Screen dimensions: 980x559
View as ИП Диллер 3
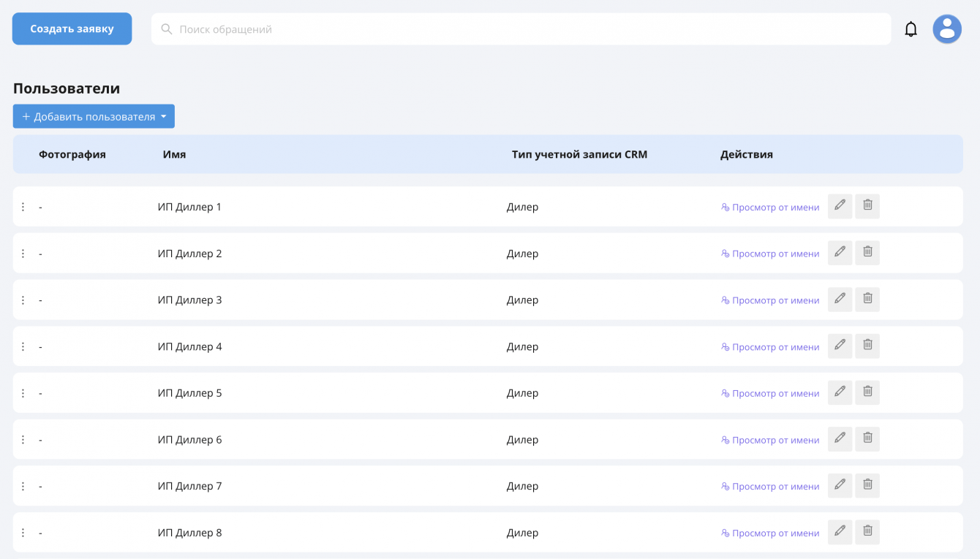tap(770, 300)
